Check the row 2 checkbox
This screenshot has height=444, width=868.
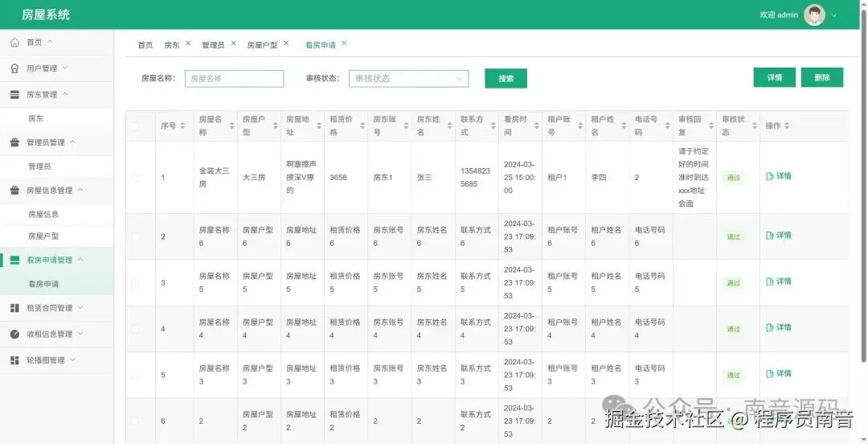[x=135, y=236]
